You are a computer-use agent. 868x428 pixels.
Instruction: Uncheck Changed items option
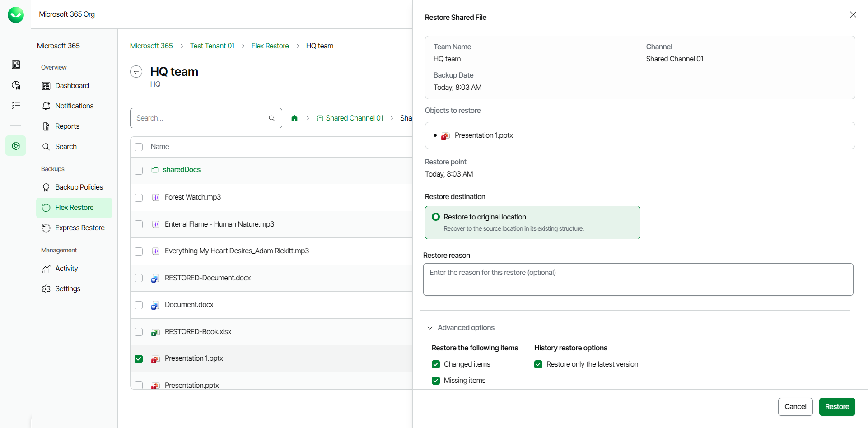pyautogui.click(x=436, y=364)
